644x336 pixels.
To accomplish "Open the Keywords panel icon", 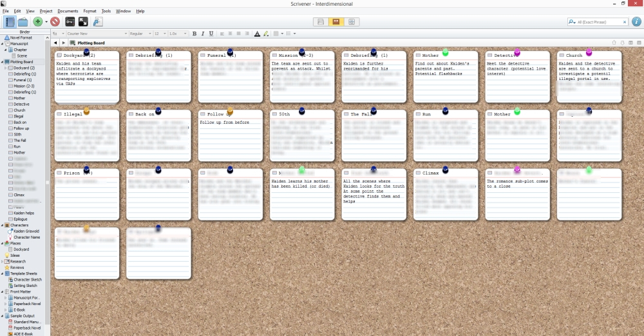I will [x=70, y=22].
